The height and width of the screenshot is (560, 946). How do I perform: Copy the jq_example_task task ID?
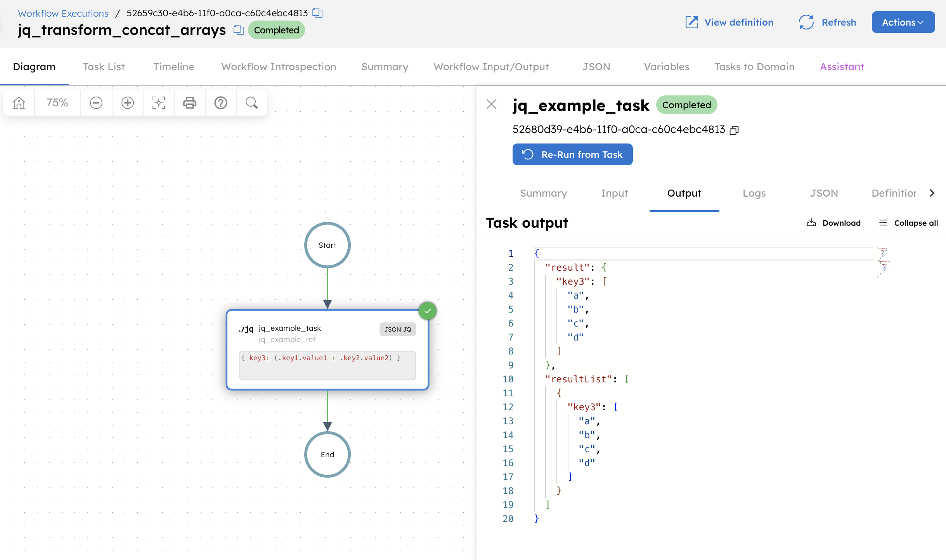click(735, 130)
